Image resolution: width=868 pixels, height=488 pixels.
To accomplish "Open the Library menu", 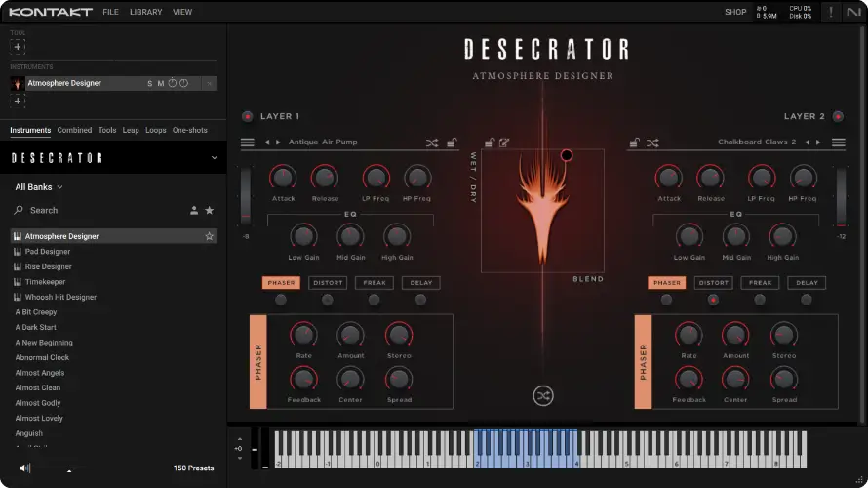I will point(145,12).
